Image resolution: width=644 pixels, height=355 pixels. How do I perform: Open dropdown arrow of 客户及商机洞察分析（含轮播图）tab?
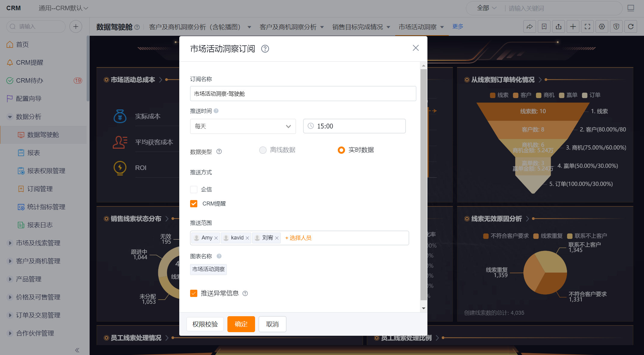pyautogui.click(x=249, y=27)
